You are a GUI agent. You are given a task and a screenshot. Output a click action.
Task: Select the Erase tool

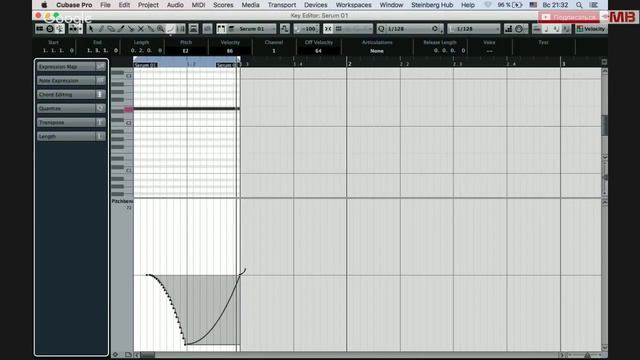click(111, 29)
